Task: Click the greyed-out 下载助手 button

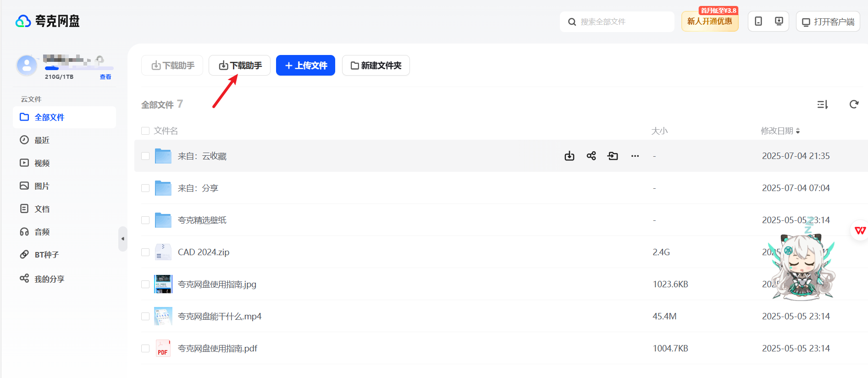Action: pyautogui.click(x=172, y=66)
